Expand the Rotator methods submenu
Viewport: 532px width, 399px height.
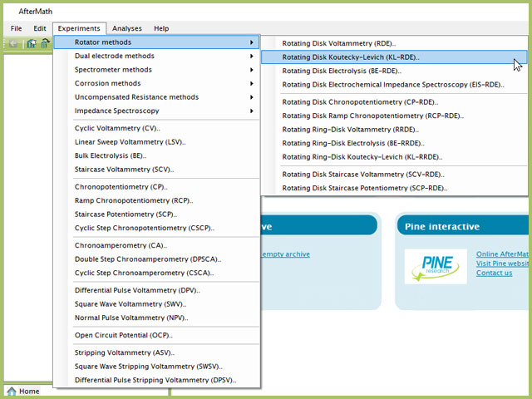[157, 42]
